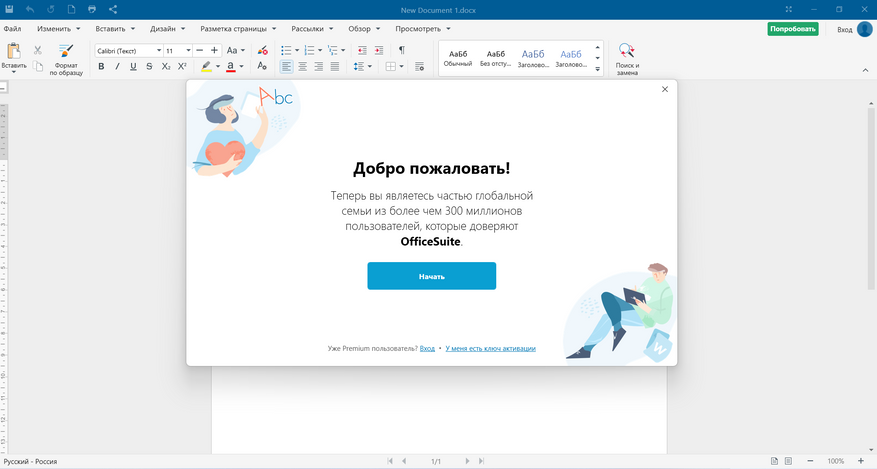Viewport: 877px width, 469px height.
Task: Open font settings icon below eraser
Action: point(262,66)
